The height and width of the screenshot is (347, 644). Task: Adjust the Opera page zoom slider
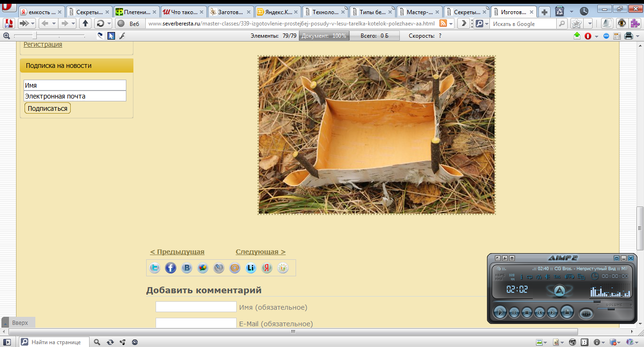pos(50,36)
